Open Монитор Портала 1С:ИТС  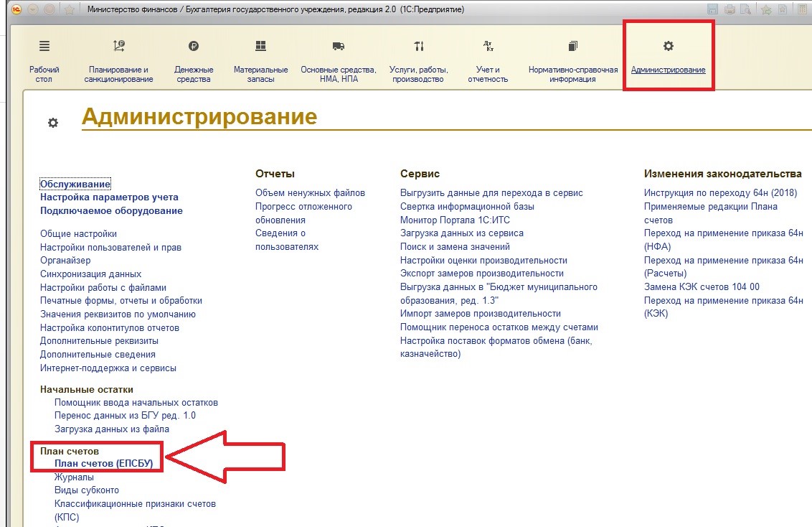pyautogui.click(x=455, y=220)
